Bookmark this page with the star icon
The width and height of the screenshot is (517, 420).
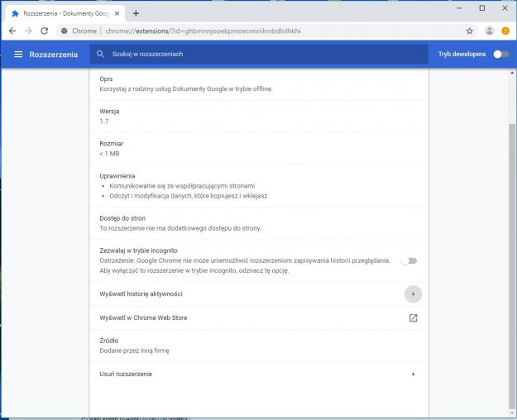[x=470, y=31]
